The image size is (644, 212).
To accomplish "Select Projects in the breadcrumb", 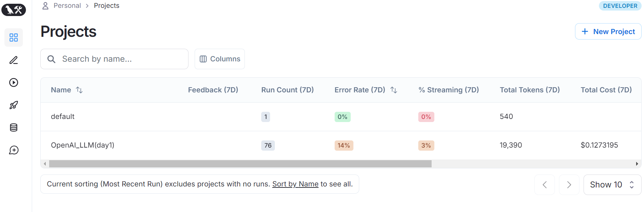I will tap(107, 5).
